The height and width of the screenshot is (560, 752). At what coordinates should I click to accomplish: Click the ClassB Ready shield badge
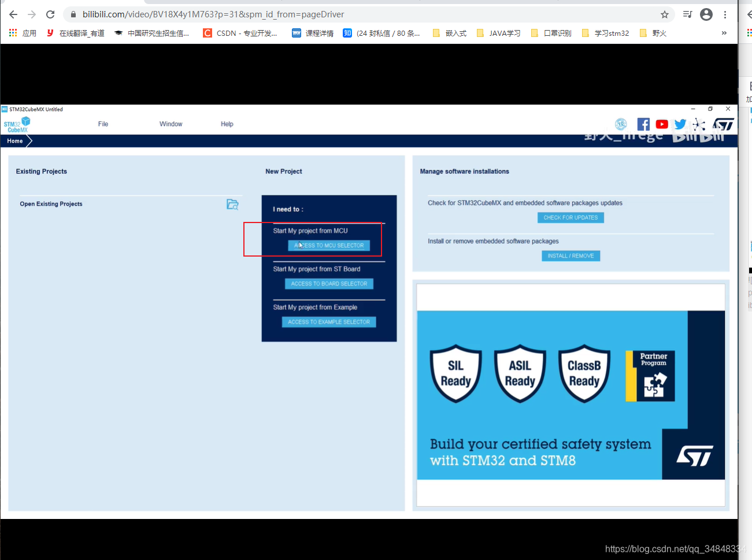tap(584, 373)
